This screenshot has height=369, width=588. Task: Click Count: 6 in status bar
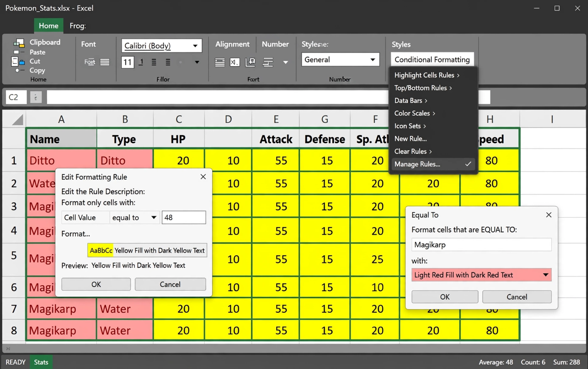[x=533, y=362]
